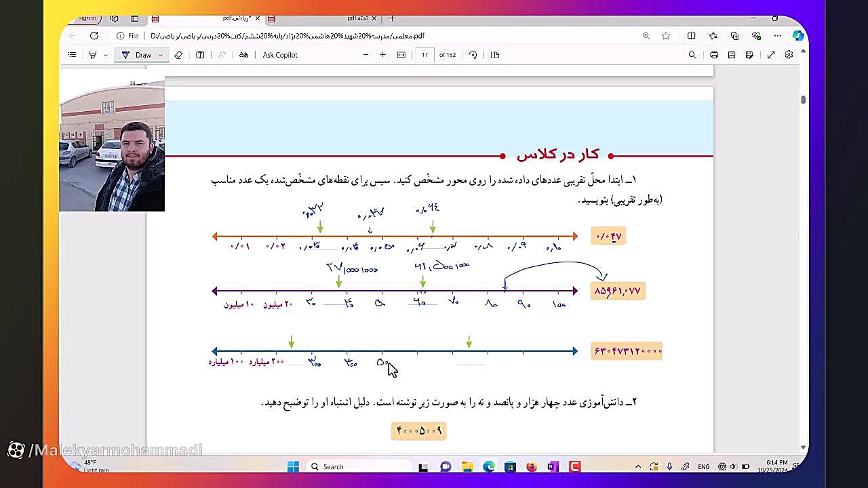Click the page number field showing 17

pyautogui.click(x=425, y=55)
